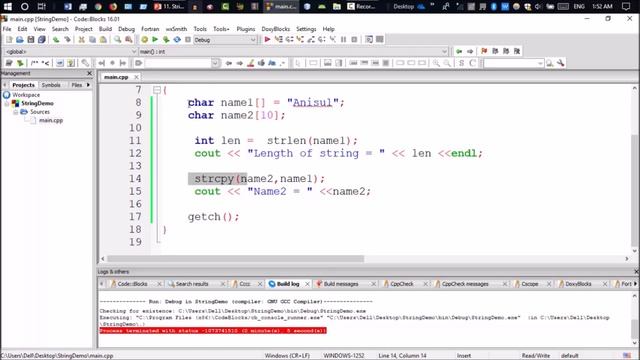
Task: Collapse the code fold at line 7
Action: (157, 90)
